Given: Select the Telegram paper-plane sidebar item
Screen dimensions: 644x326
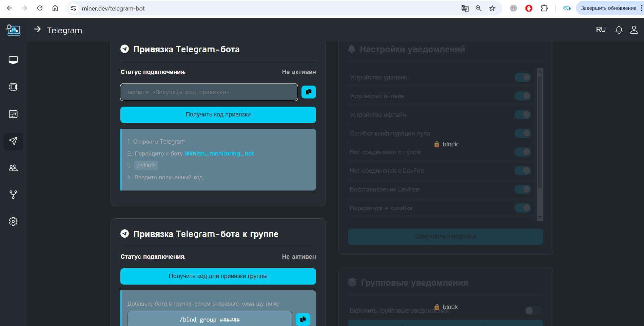Looking at the screenshot, I should pyautogui.click(x=13, y=141).
